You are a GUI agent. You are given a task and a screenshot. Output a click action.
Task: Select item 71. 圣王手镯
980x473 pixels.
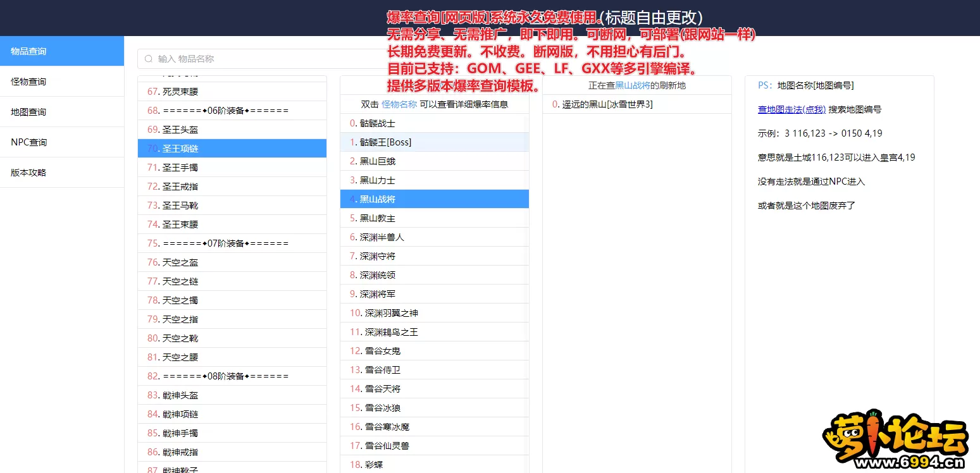click(x=232, y=168)
